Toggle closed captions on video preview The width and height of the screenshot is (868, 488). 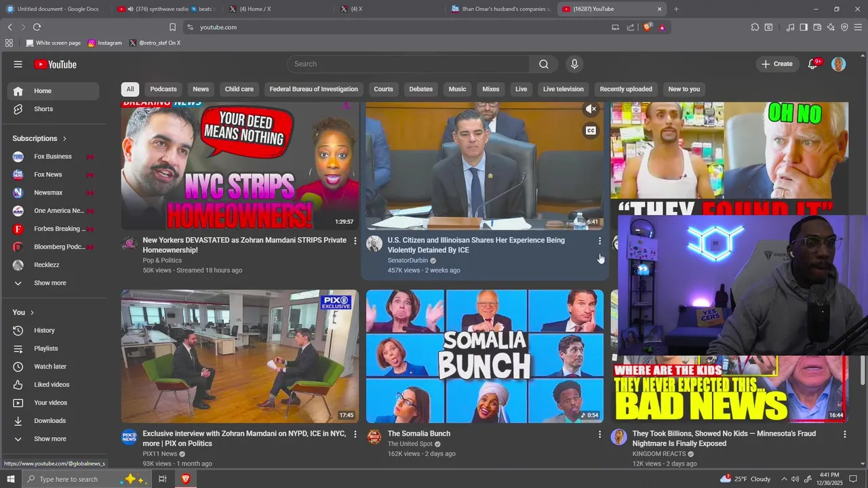591,131
